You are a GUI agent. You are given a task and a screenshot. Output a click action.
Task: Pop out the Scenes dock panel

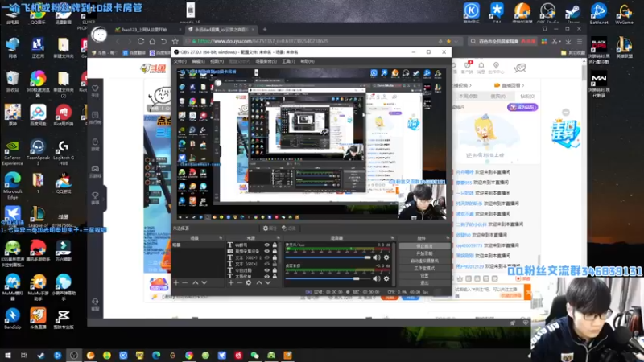click(221, 238)
